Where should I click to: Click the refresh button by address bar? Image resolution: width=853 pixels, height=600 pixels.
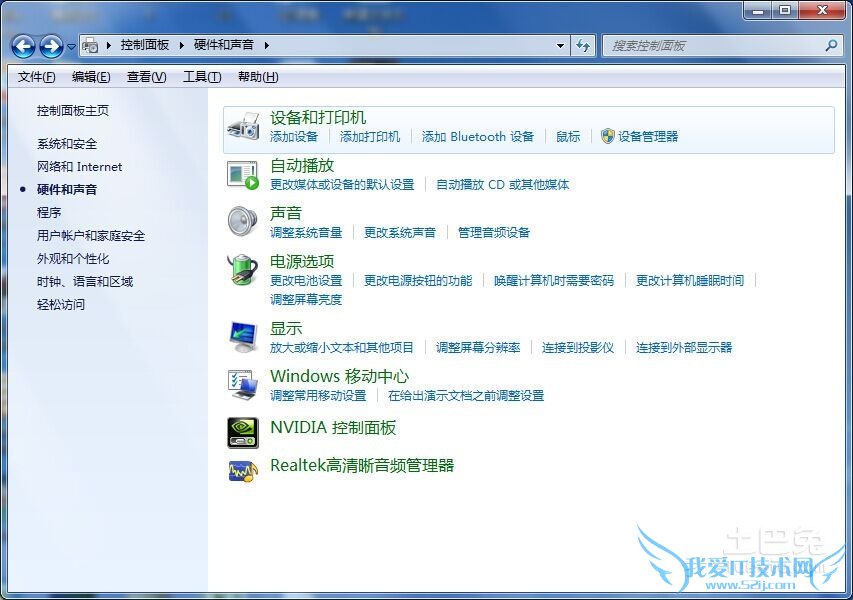click(583, 46)
